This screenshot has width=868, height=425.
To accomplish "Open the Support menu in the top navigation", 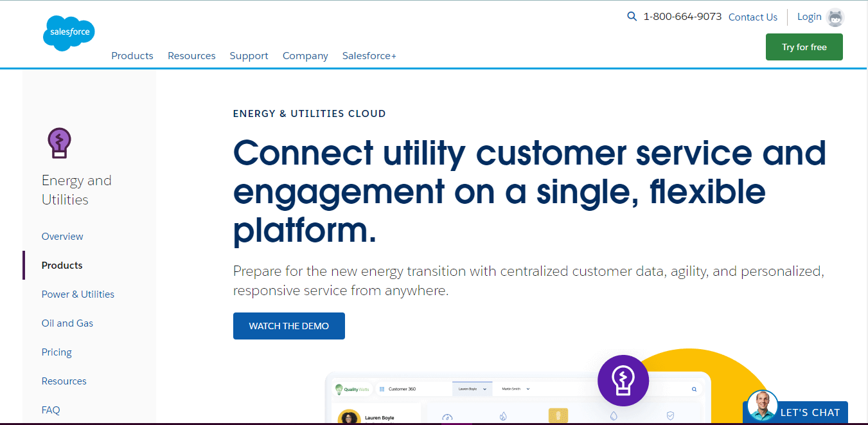I will click(x=249, y=56).
